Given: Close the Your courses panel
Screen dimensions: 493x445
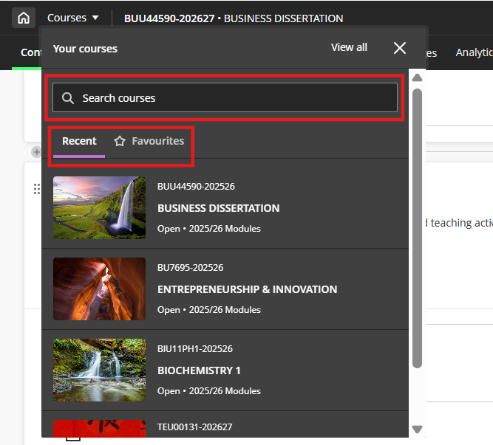Looking at the screenshot, I should [x=400, y=48].
